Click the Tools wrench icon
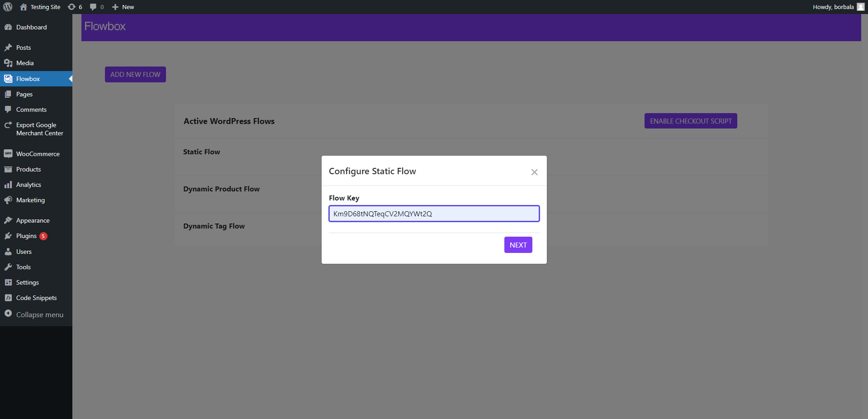868x419 pixels. pyautogui.click(x=8, y=267)
